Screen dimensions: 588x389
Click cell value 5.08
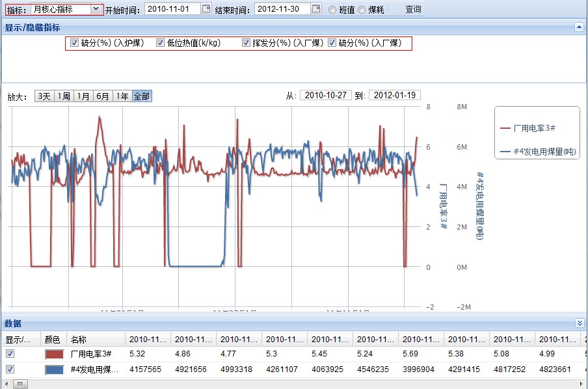coord(501,354)
